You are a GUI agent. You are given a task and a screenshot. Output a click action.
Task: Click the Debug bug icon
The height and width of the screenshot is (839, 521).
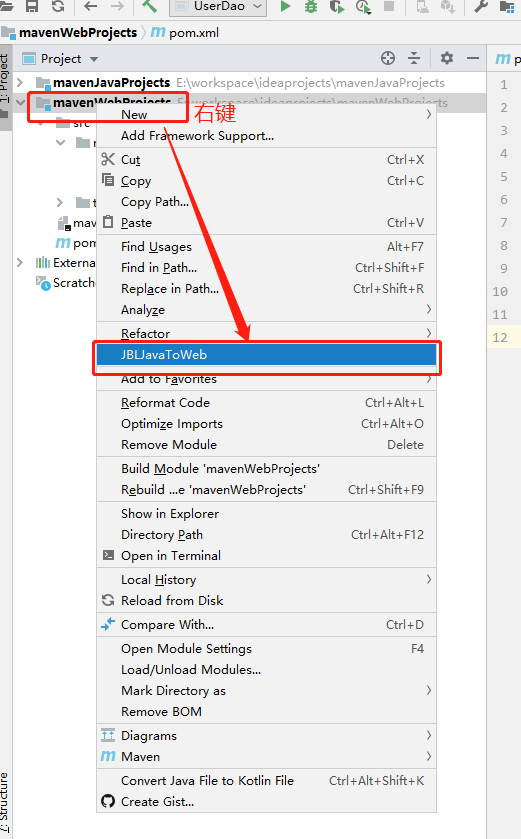pyautogui.click(x=311, y=6)
